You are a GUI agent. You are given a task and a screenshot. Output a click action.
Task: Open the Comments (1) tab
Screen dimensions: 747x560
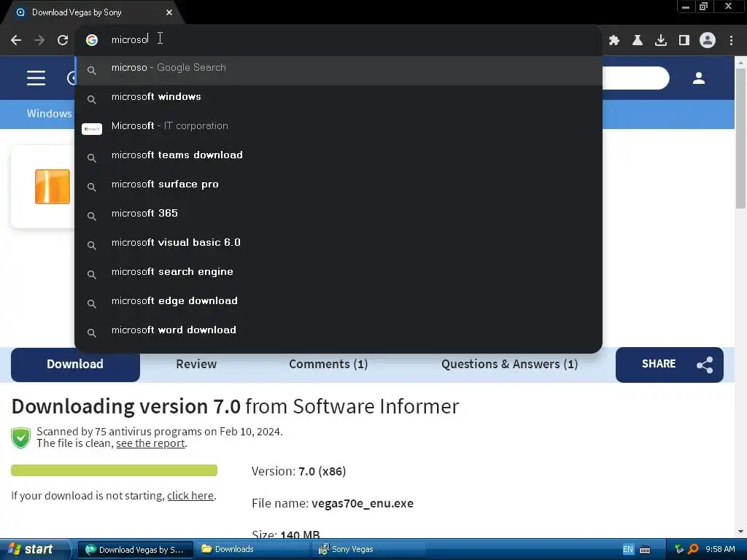[328, 365]
